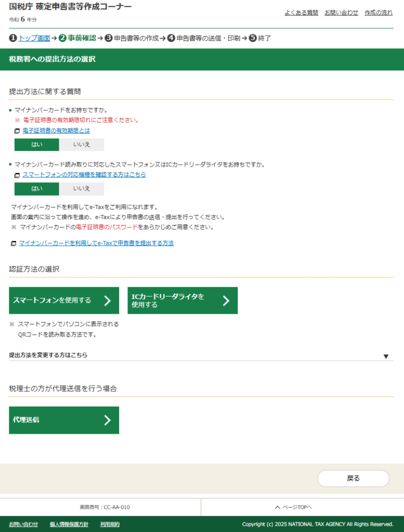The width and height of the screenshot is (404, 532).
Task: Click external-link icon beside スマートフォンの対応機種
Action: point(17,175)
